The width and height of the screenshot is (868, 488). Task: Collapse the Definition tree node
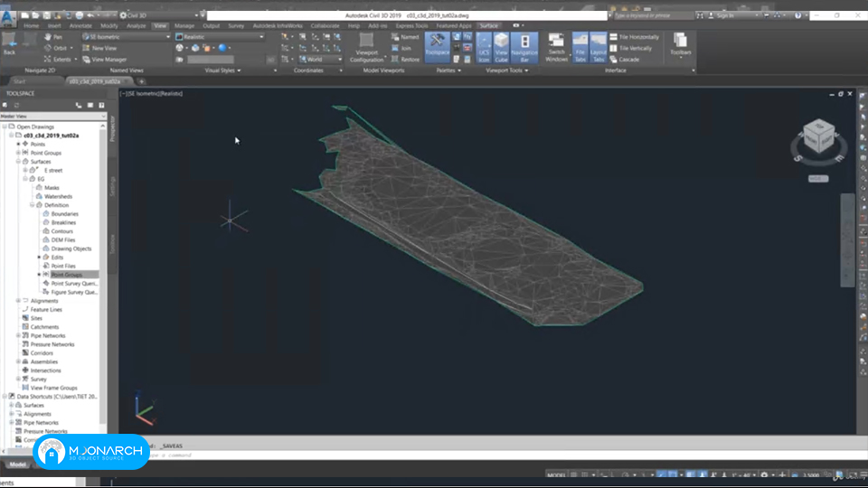(33, 205)
